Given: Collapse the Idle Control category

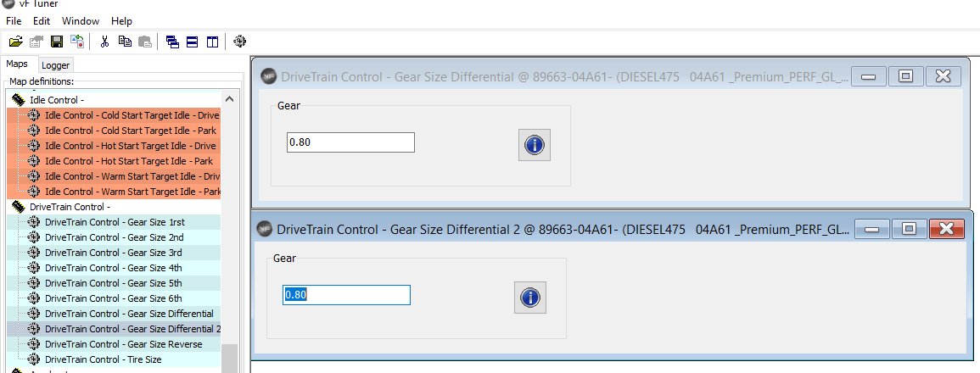Looking at the screenshot, I should (57, 100).
